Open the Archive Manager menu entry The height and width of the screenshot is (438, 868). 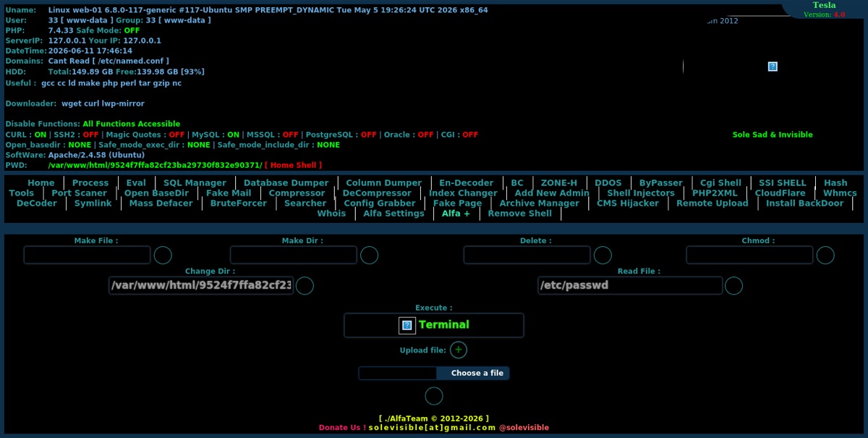click(540, 203)
